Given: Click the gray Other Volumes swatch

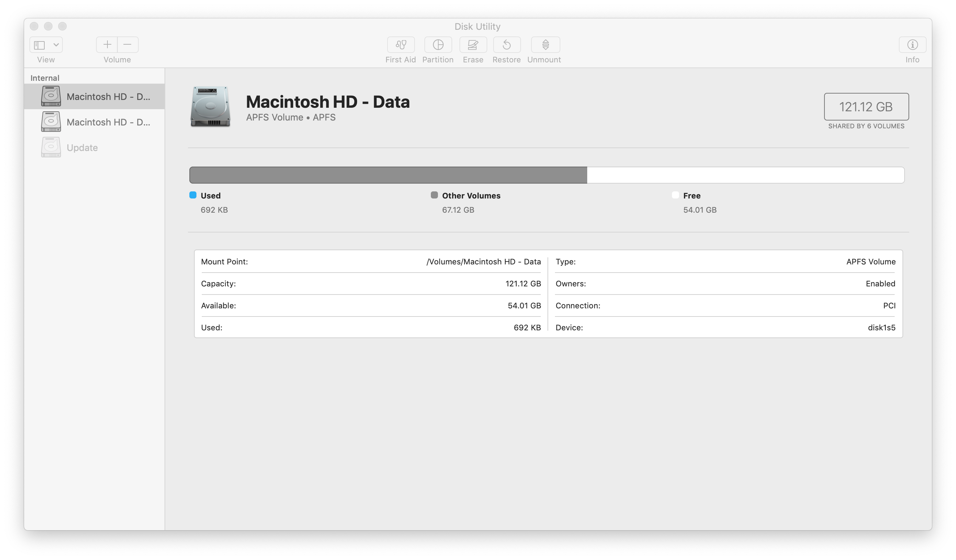Looking at the screenshot, I should (434, 195).
